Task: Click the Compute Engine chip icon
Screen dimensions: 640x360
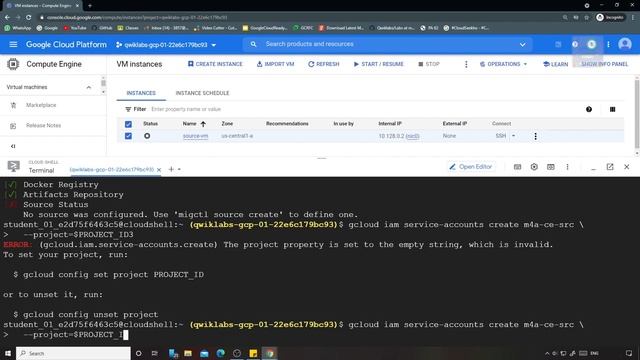Action: [x=13, y=64]
